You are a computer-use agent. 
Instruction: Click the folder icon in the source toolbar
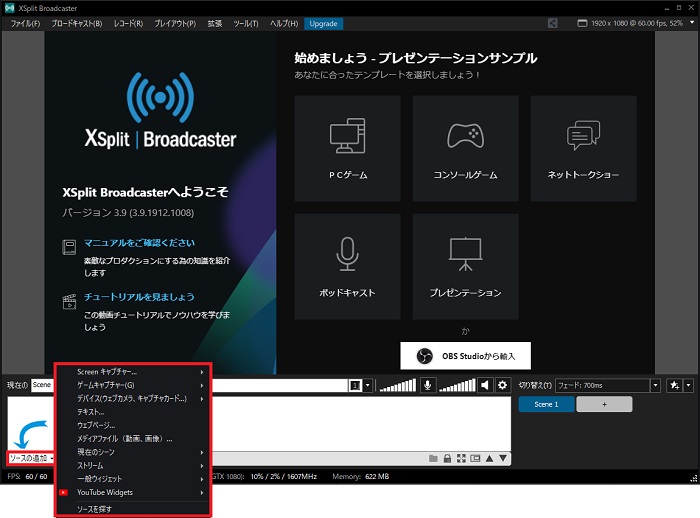point(433,459)
